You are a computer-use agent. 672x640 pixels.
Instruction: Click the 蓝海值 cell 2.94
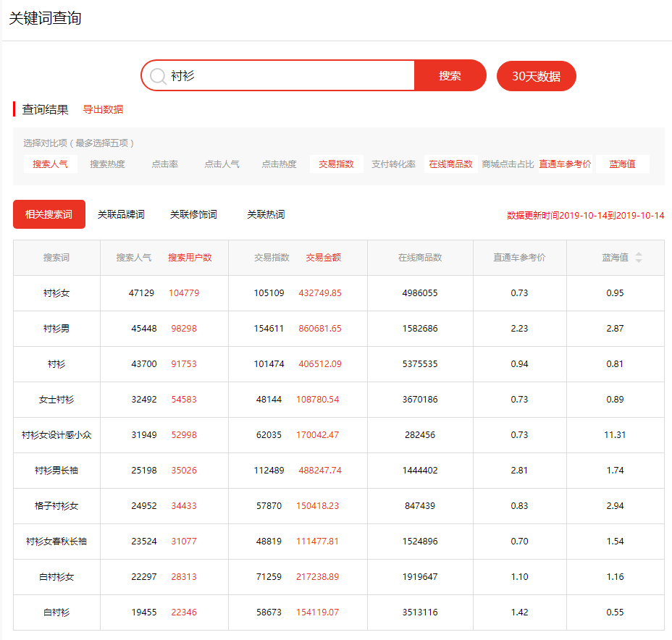coord(615,506)
